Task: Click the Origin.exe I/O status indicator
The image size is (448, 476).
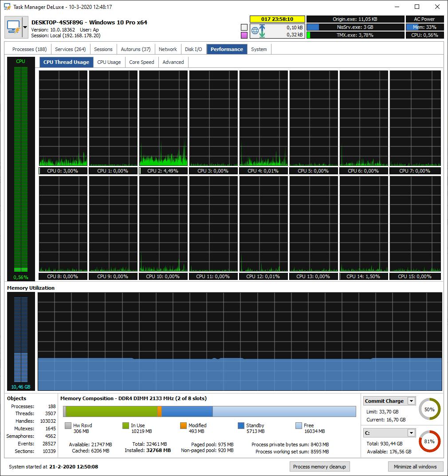Action: [x=354, y=19]
